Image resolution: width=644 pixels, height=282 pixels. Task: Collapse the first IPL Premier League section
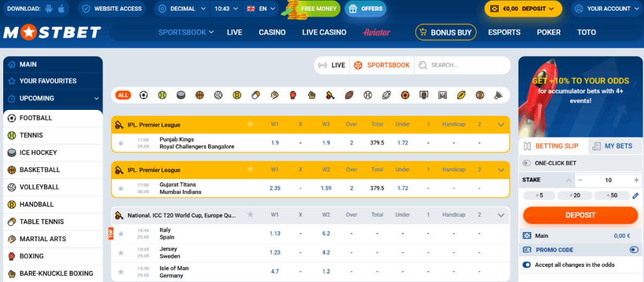tap(501, 124)
